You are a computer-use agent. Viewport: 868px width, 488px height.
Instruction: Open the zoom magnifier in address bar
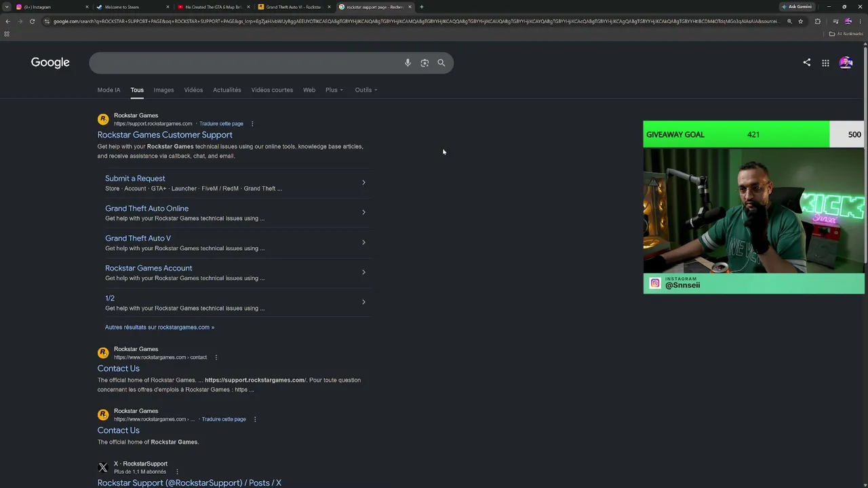pos(789,21)
